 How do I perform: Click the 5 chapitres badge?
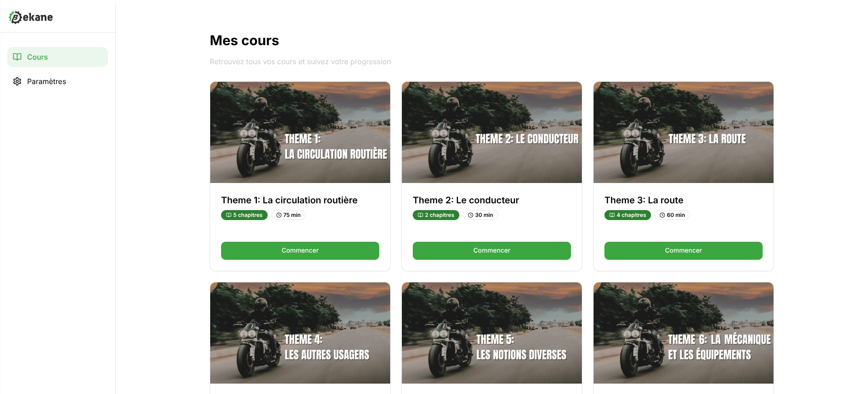(x=244, y=215)
